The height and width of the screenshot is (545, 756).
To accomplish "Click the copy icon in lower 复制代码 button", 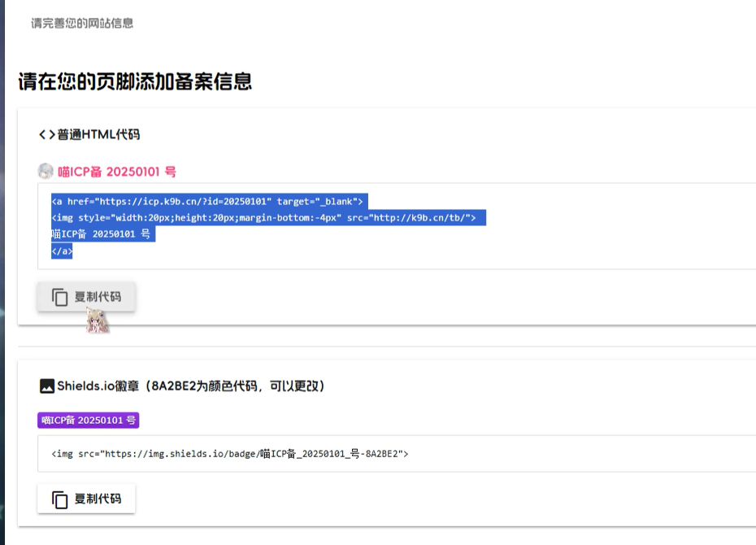I will click(x=59, y=499).
